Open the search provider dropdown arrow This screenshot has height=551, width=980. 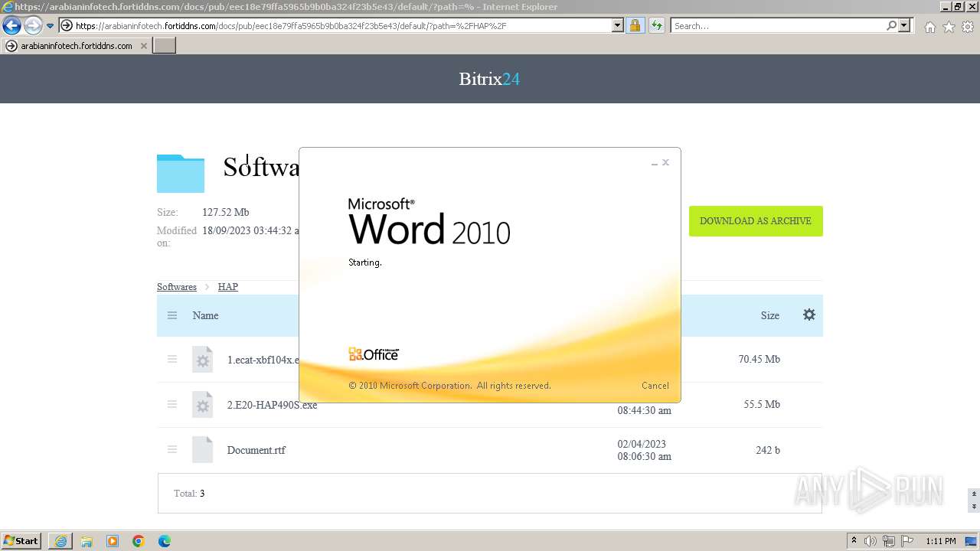pyautogui.click(x=904, y=26)
